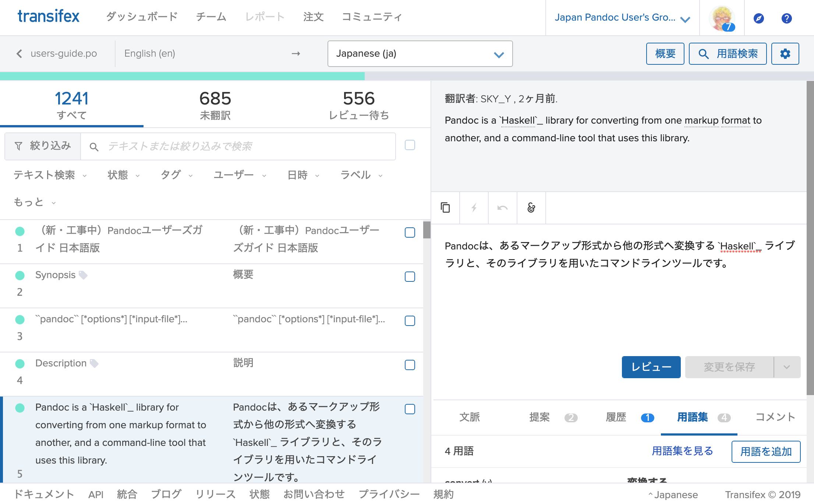
Task: Click the tag icon next to Description
Action: pyautogui.click(x=95, y=363)
